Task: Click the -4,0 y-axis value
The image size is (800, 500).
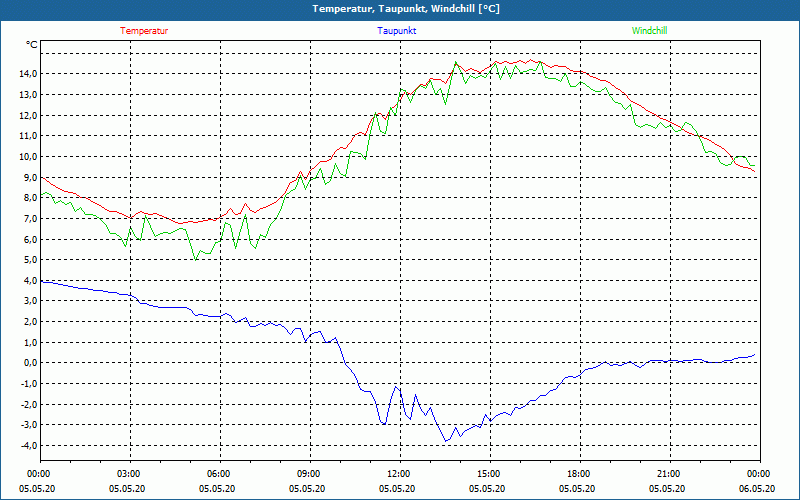Action: [30, 445]
